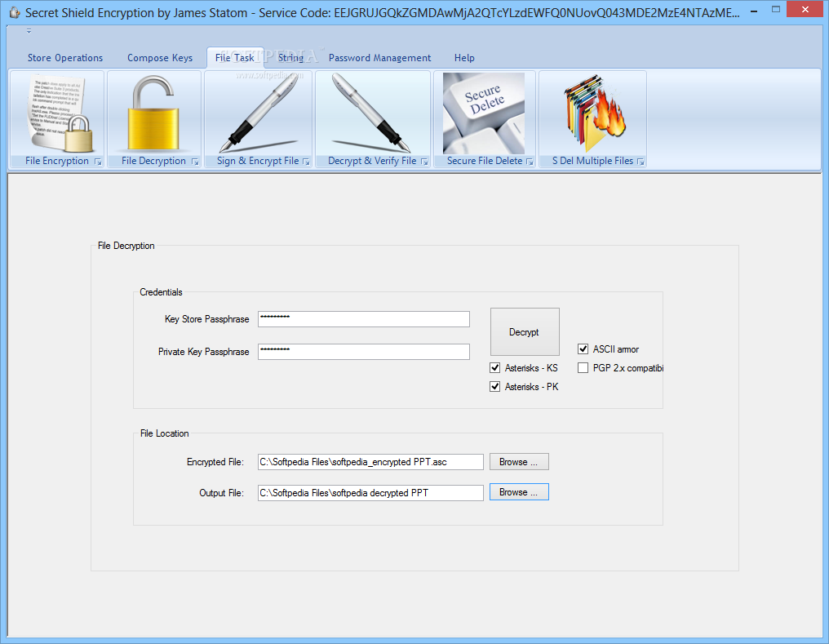Screen dimensions: 829x644
Task: Close the Secret Shield Encryption window
Action: [x=805, y=9]
